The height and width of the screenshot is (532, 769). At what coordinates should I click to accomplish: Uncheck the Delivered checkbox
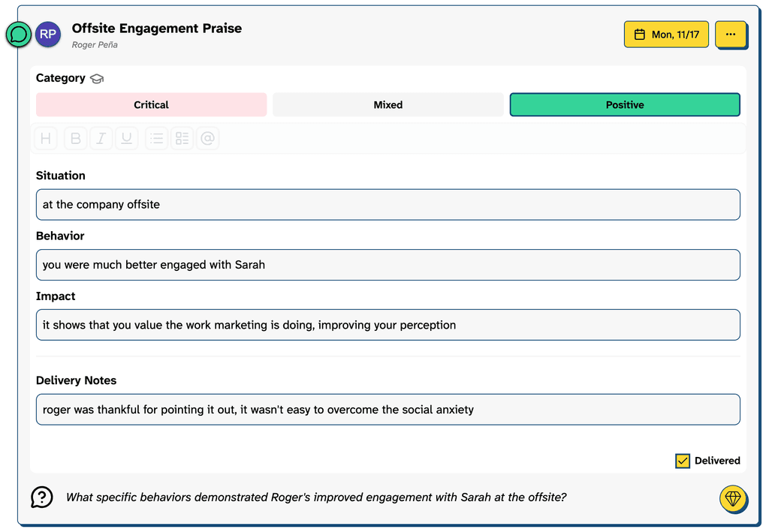click(x=682, y=461)
